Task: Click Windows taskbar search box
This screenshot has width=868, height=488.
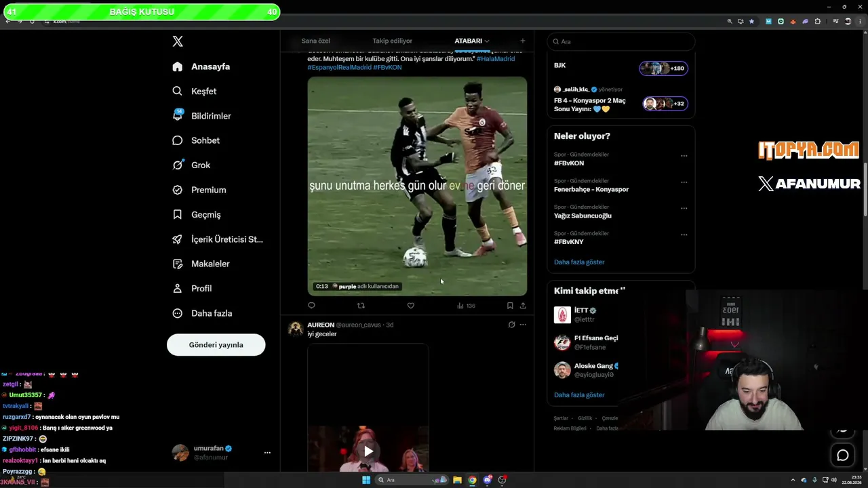Action: 412,480
